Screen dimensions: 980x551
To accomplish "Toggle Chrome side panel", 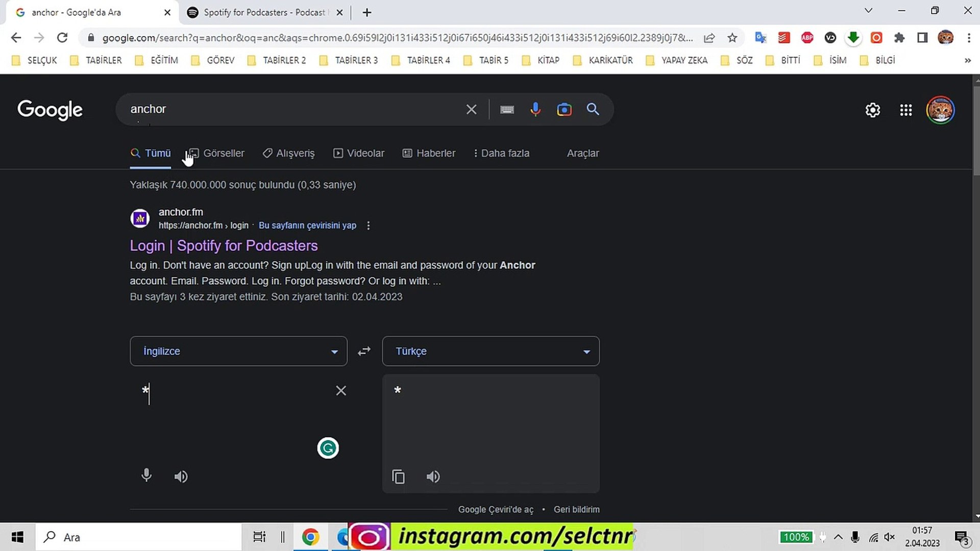I will (x=922, y=38).
